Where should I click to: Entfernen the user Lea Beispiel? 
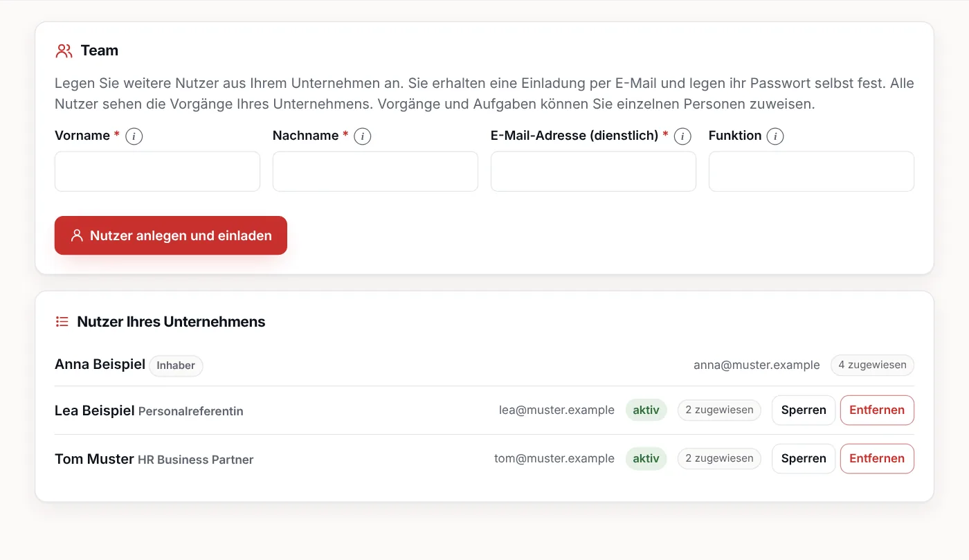pos(877,410)
